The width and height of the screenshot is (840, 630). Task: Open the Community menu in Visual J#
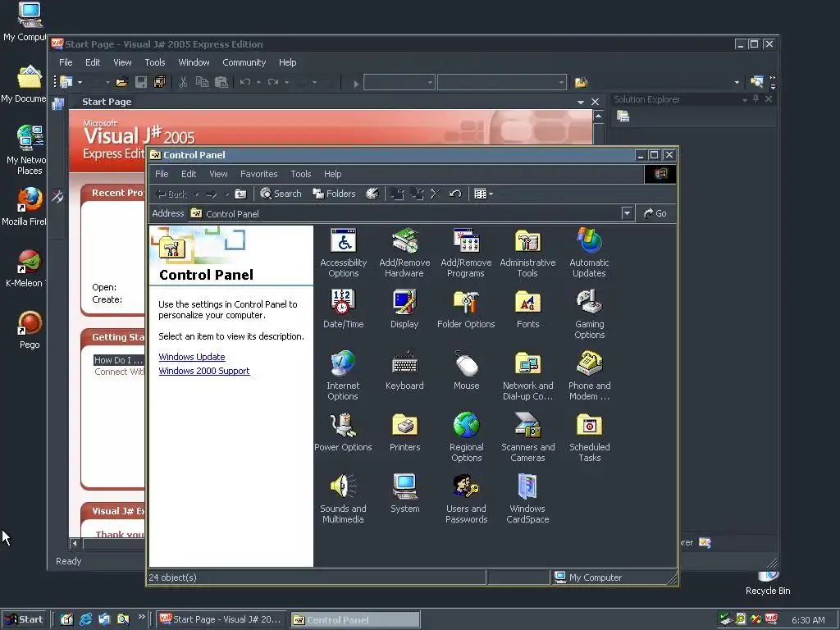click(244, 62)
